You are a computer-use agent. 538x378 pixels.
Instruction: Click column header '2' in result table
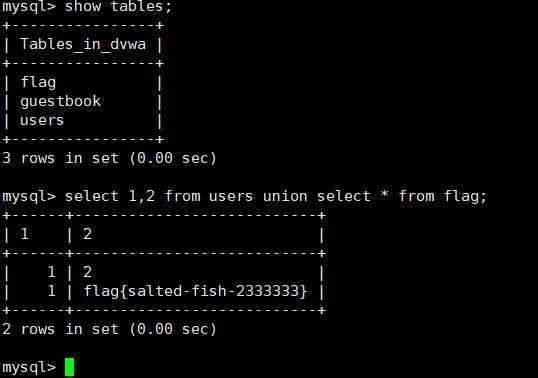point(87,234)
